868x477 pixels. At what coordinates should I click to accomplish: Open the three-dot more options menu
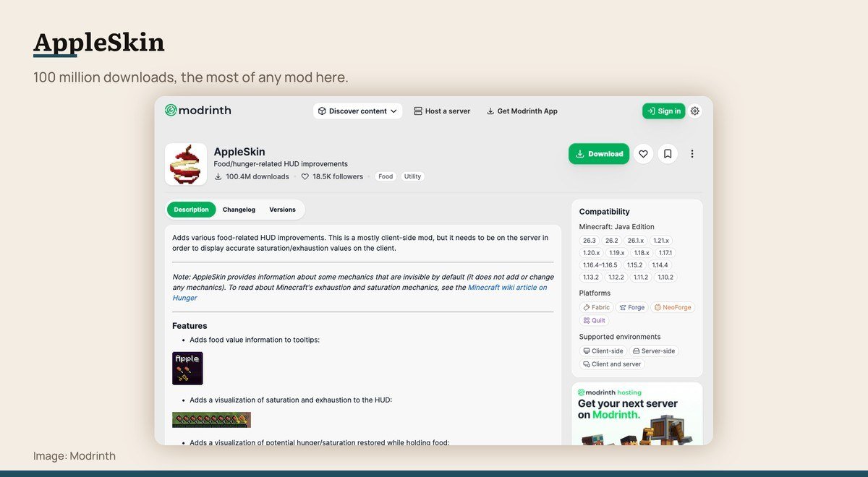692,154
